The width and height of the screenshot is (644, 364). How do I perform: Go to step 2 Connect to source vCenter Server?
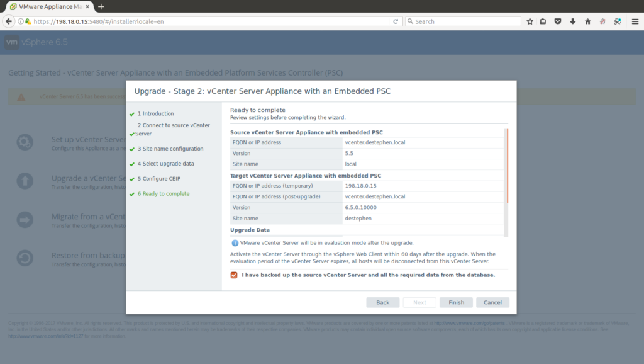pyautogui.click(x=172, y=129)
